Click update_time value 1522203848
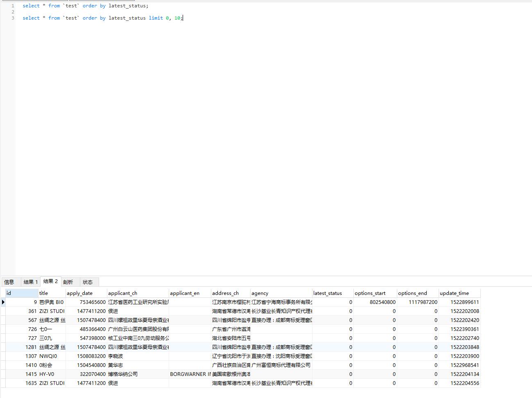 pyautogui.click(x=460, y=347)
